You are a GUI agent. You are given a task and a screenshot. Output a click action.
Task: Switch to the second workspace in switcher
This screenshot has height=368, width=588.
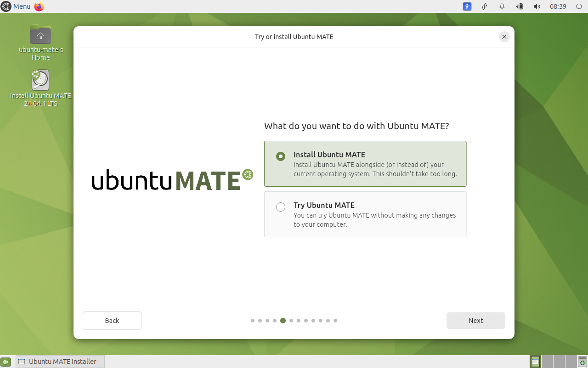tap(547, 362)
